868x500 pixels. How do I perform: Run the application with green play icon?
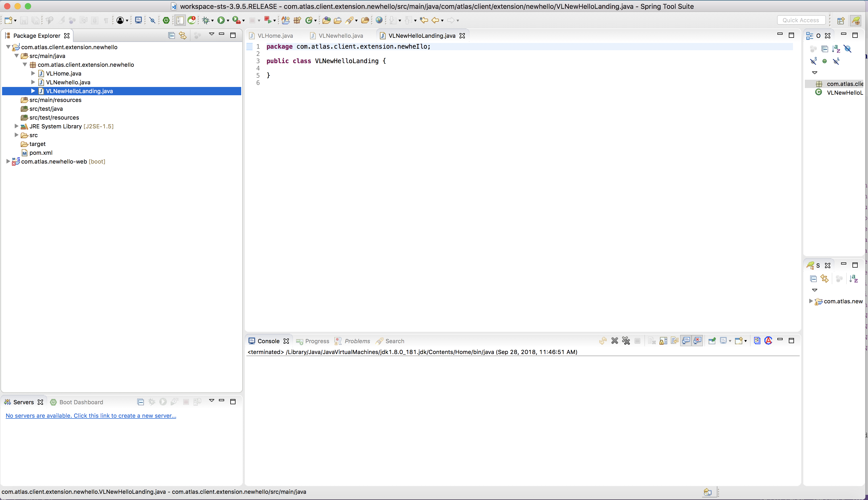tap(221, 20)
